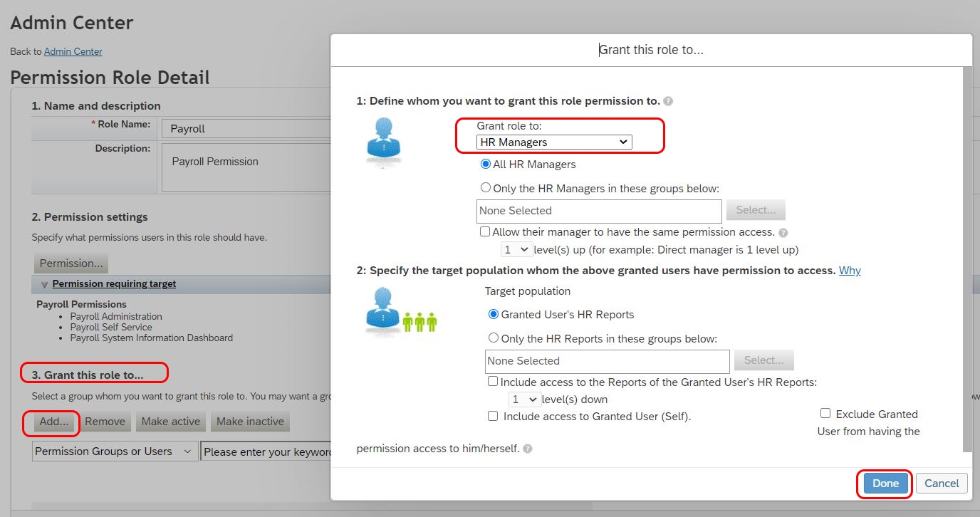Click Done to confirm role grant
The width and height of the screenshot is (980, 517).
coord(885,483)
